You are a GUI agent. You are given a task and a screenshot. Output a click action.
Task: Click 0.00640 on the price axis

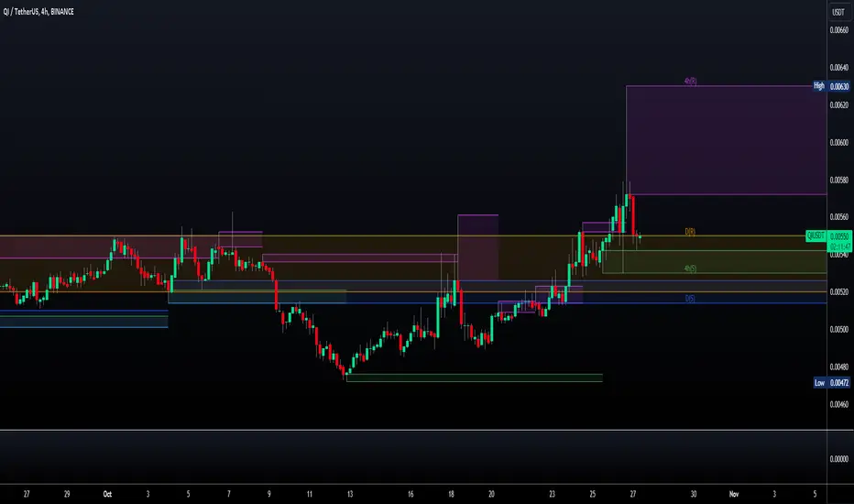pyautogui.click(x=838, y=68)
